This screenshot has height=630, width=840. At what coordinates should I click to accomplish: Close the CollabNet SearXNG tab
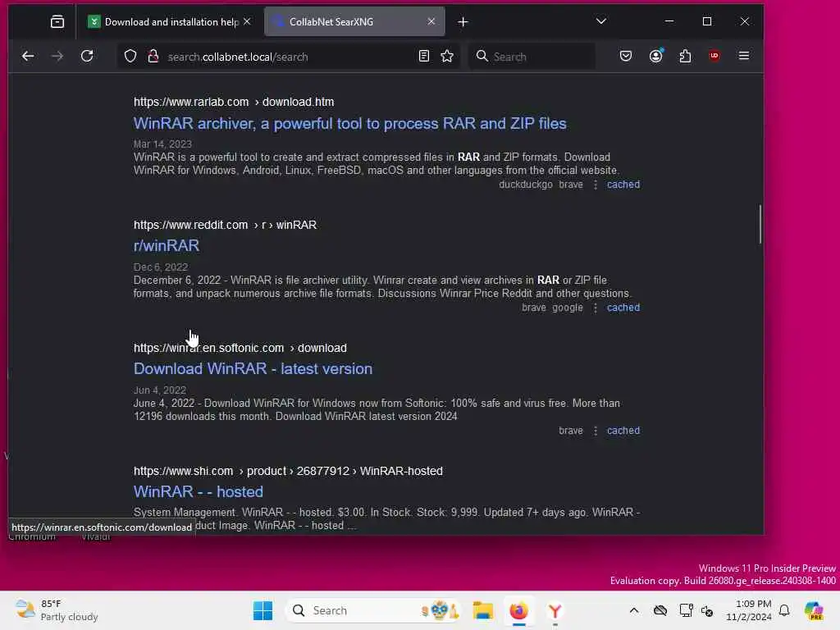tap(431, 21)
